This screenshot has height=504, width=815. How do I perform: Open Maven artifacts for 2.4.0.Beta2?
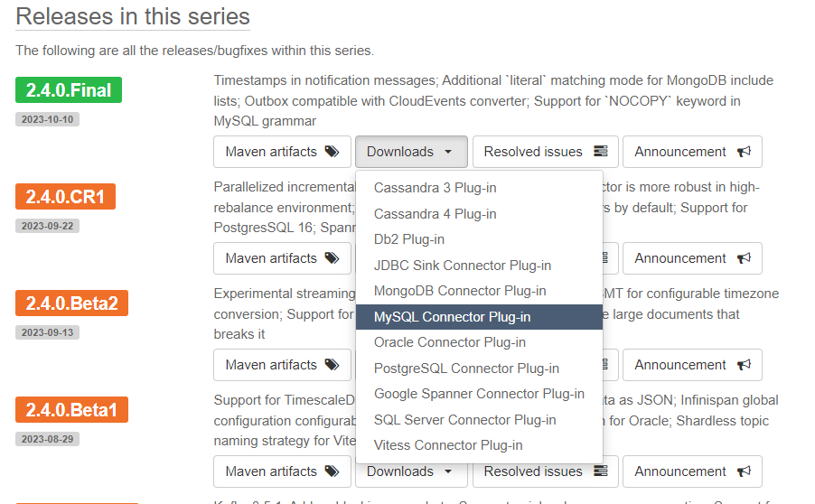(281, 365)
